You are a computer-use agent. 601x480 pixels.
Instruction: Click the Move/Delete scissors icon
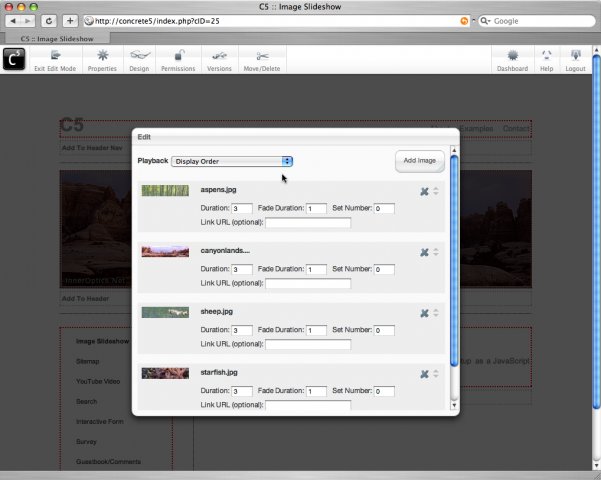coord(262,56)
